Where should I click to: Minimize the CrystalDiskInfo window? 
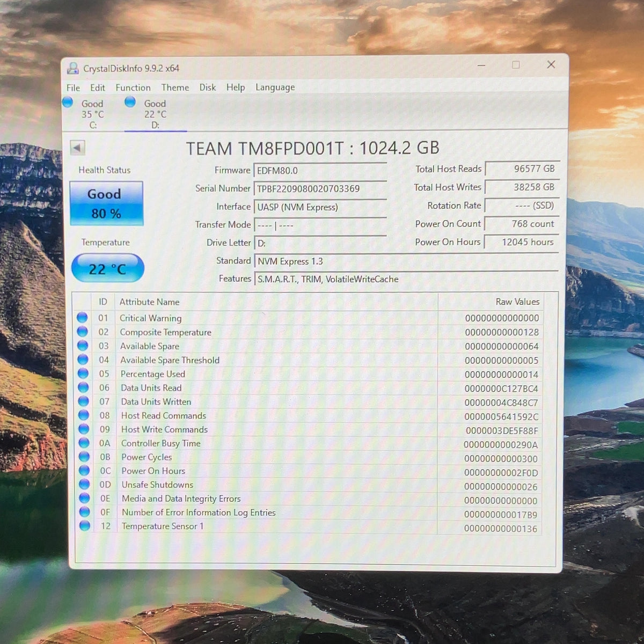pos(481,65)
